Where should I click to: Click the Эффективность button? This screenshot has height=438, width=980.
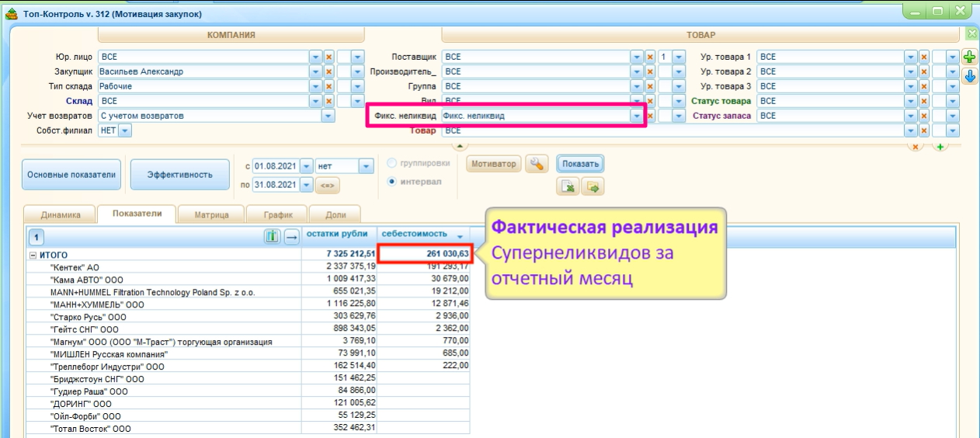coord(180,175)
